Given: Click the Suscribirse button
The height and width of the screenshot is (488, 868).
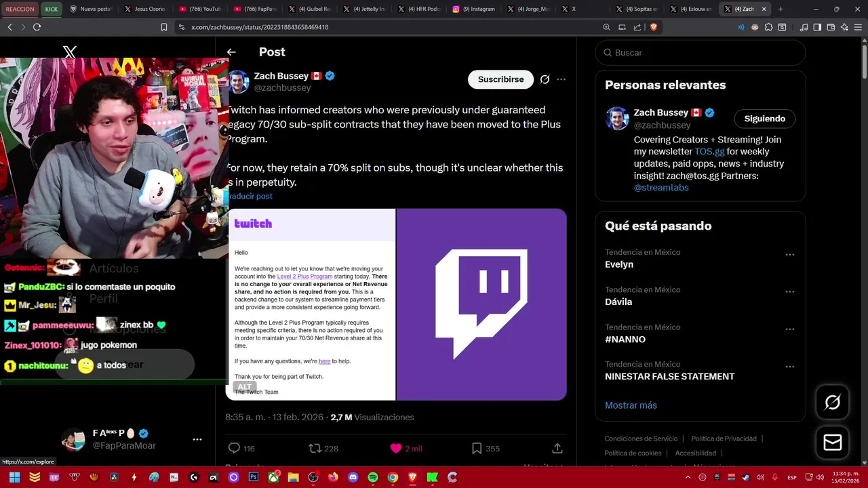Looking at the screenshot, I should click(x=500, y=79).
